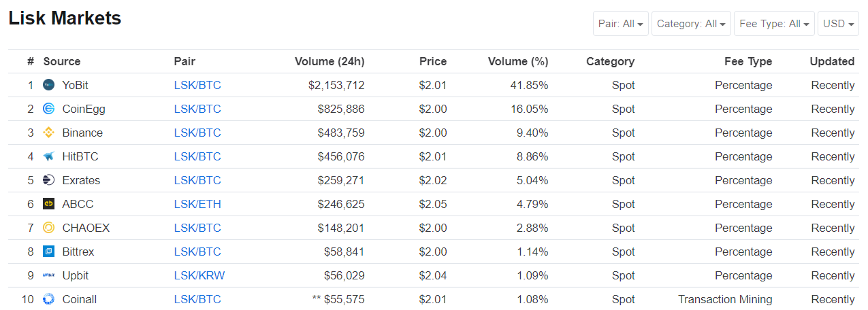Open the LSK/ETH pair link for ABCC
This screenshot has width=868, height=310.
tap(197, 204)
